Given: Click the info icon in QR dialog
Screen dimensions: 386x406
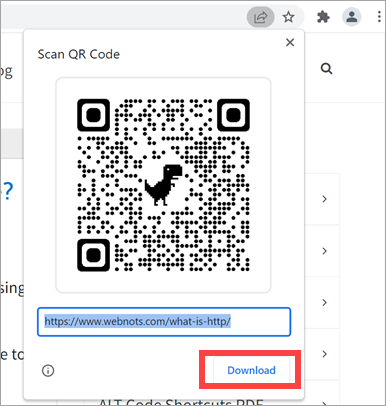Looking at the screenshot, I should click(x=48, y=370).
